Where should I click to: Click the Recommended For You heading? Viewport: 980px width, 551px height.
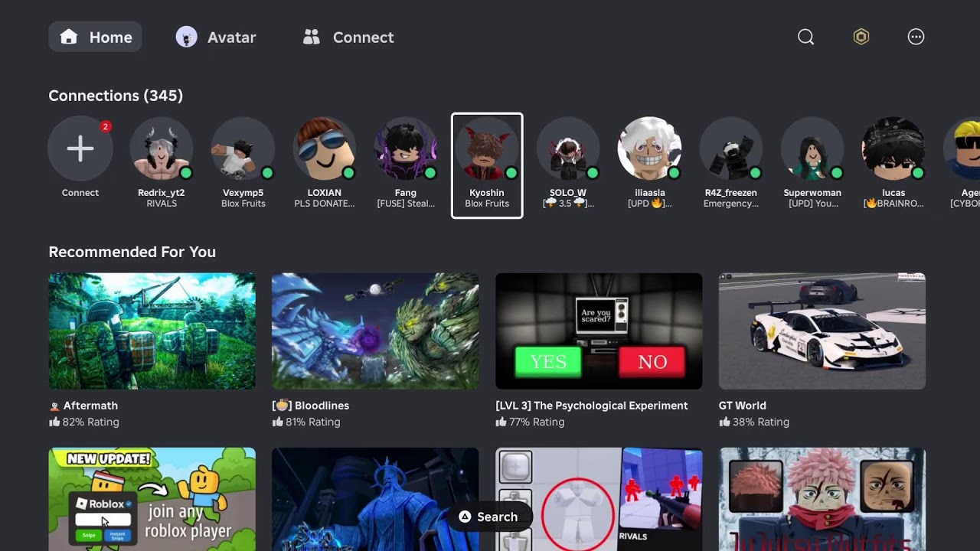[x=132, y=252]
